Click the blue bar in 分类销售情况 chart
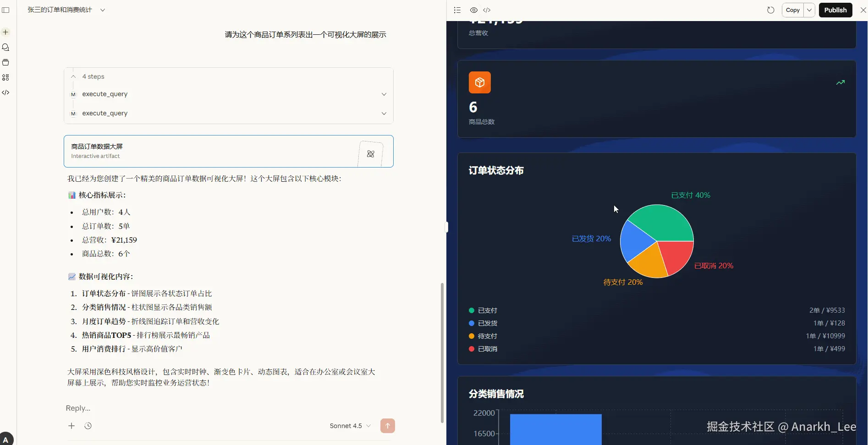This screenshot has height=445, width=868. coord(556,429)
